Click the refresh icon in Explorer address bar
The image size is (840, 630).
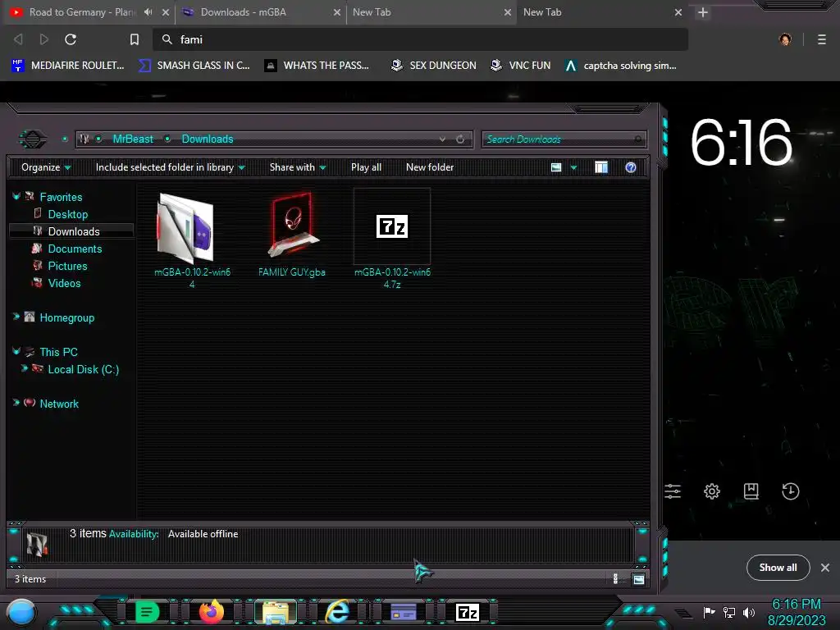(x=460, y=139)
